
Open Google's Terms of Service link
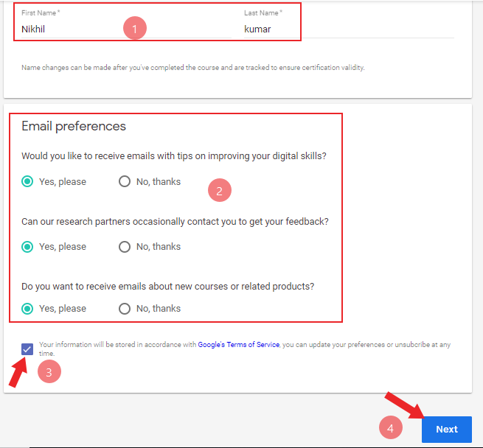pos(238,345)
